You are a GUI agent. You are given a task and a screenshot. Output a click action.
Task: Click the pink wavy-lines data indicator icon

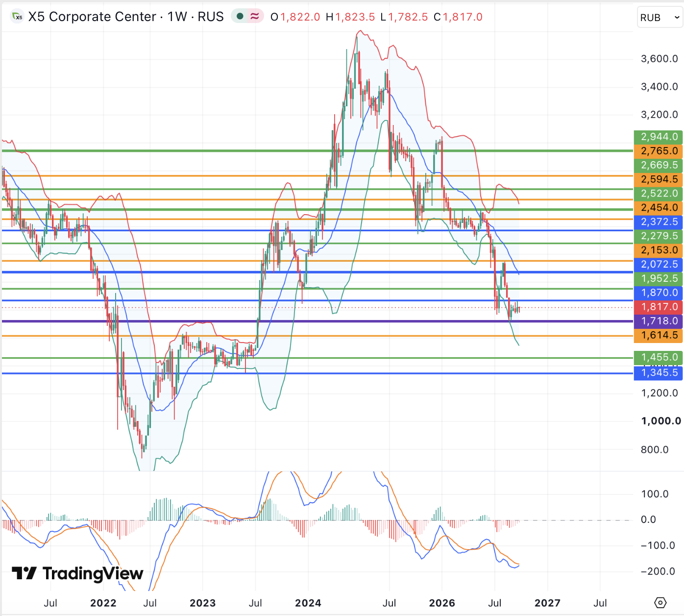tap(255, 16)
